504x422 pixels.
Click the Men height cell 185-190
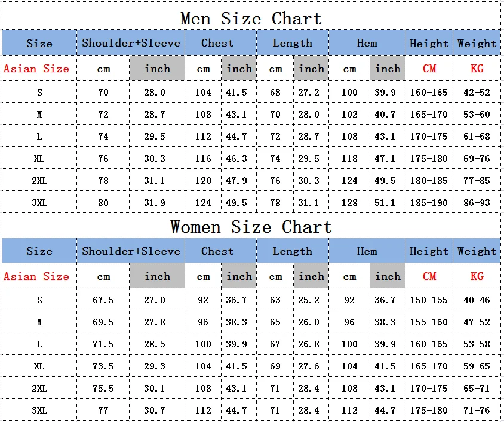[429, 203]
